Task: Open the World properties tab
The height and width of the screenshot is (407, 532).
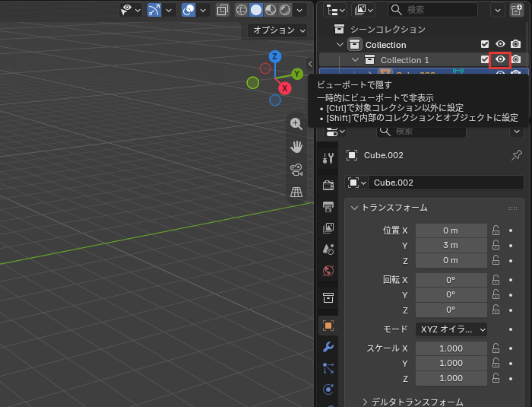Action: (328, 271)
